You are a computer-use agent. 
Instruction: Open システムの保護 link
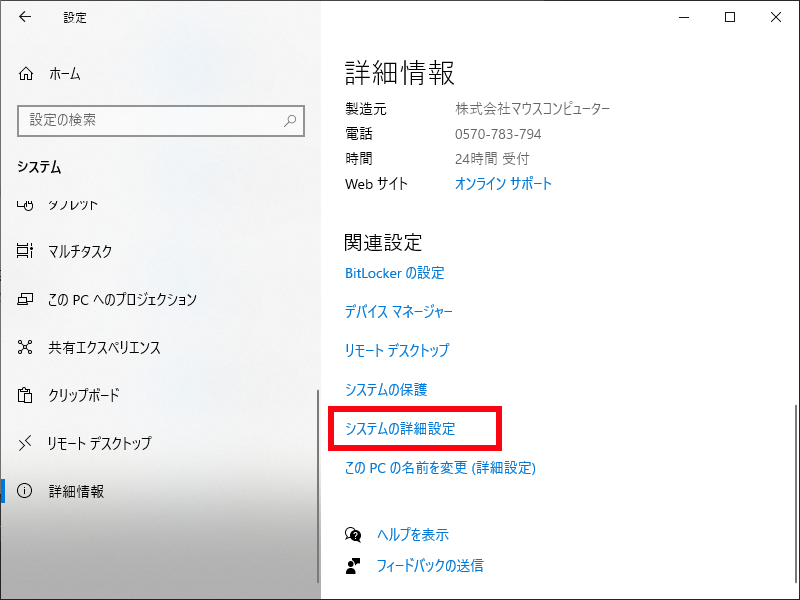[386, 390]
